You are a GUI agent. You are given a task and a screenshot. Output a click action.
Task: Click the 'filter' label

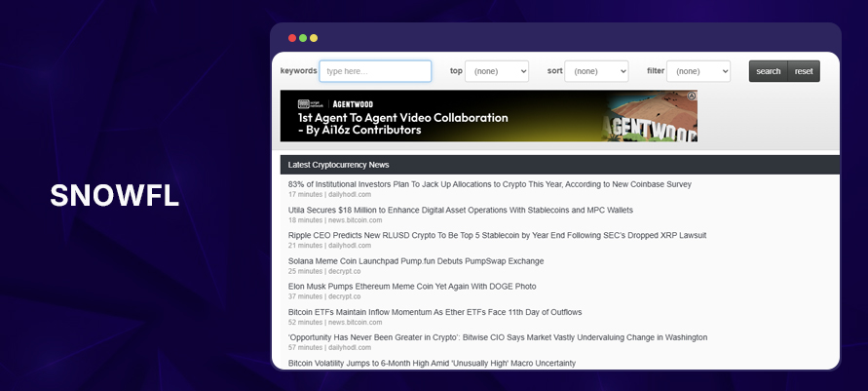(656, 71)
